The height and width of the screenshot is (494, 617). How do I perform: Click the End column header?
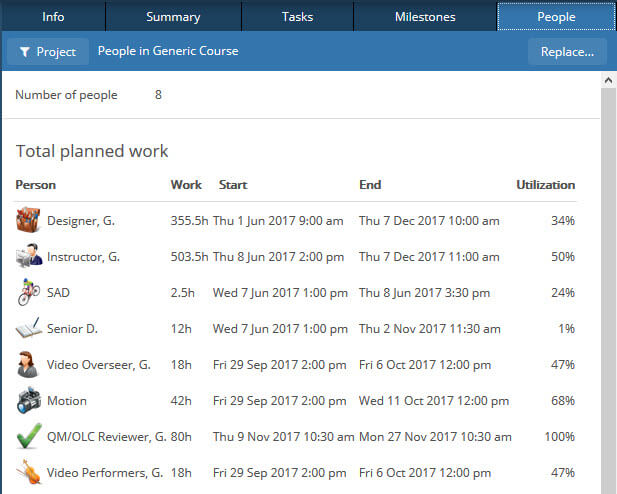[370, 185]
